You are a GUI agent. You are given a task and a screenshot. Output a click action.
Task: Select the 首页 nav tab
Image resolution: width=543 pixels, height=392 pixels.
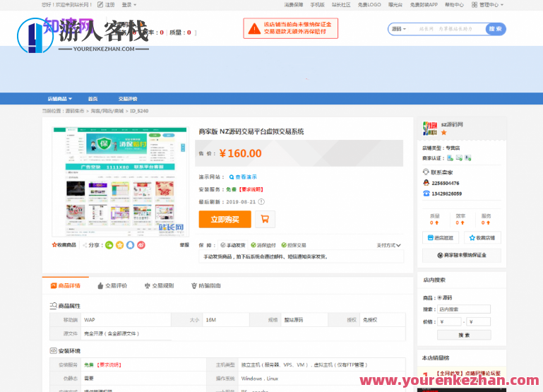point(93,99)
